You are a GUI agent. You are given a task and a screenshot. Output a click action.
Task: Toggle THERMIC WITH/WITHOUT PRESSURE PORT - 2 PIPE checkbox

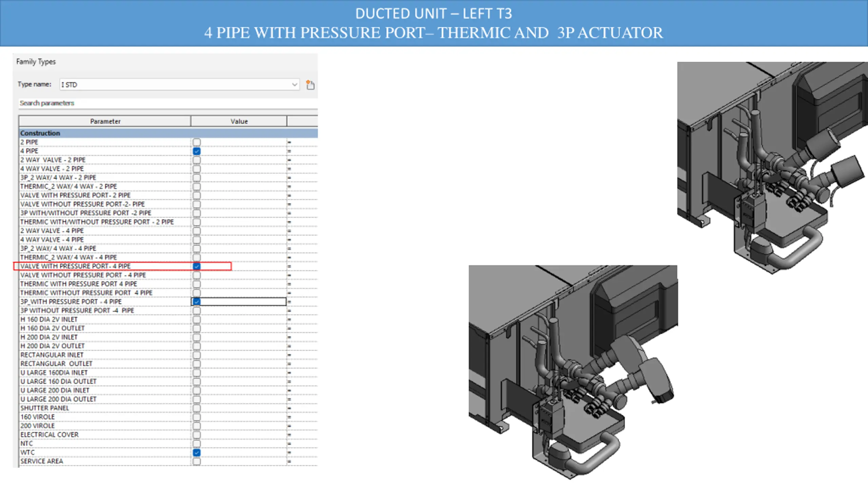click(x=197, y=222)
